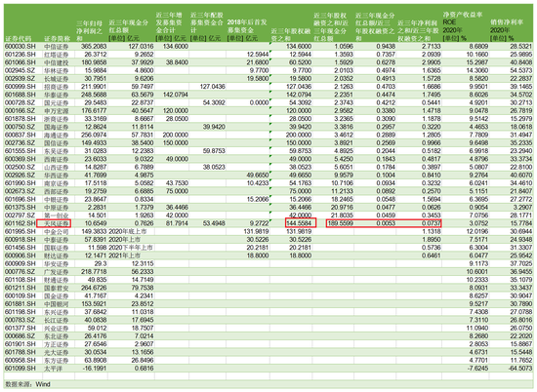Select the 申万宏源 name cell

point(57,110)
